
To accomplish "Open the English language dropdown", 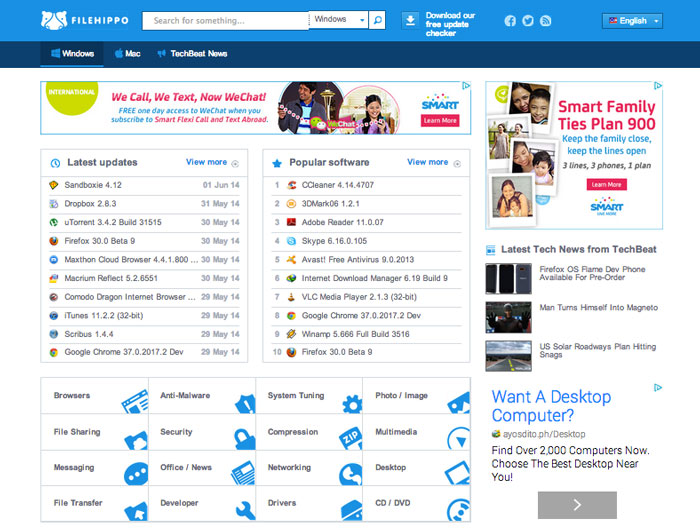I will coord(632,20).
